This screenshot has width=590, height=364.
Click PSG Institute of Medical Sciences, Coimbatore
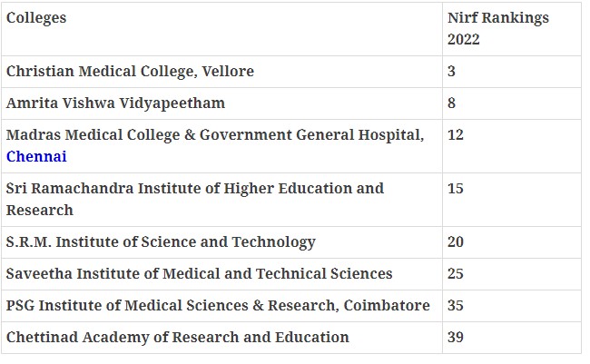tap(218, 305)
